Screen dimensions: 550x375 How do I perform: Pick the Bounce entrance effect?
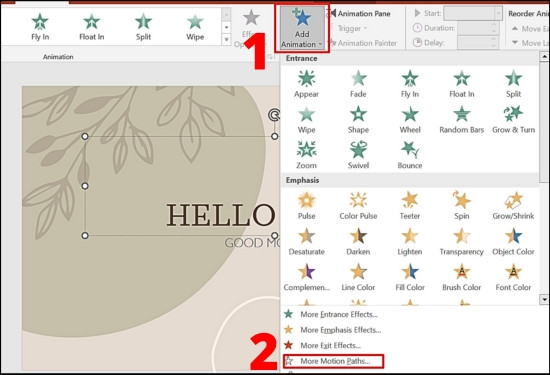[410, 155]
